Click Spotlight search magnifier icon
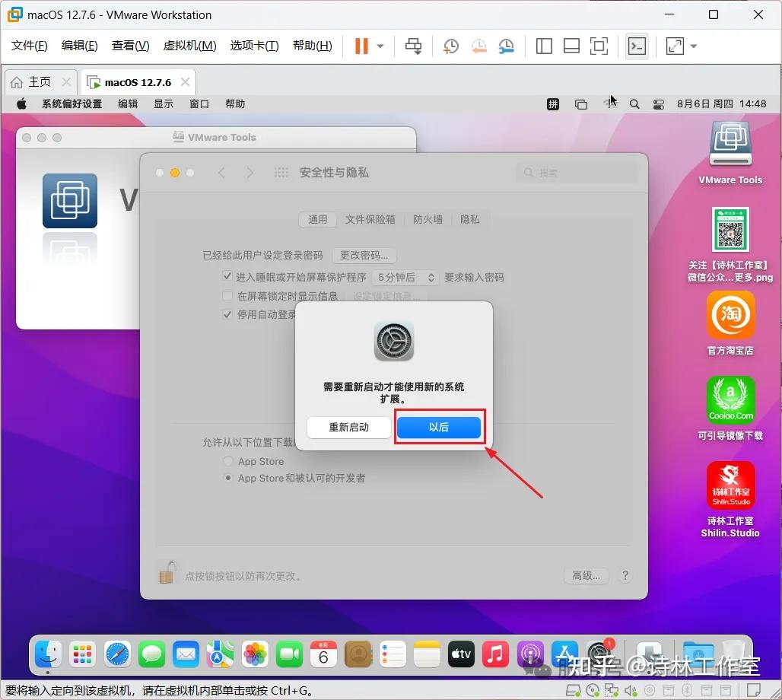 [634, 103]
